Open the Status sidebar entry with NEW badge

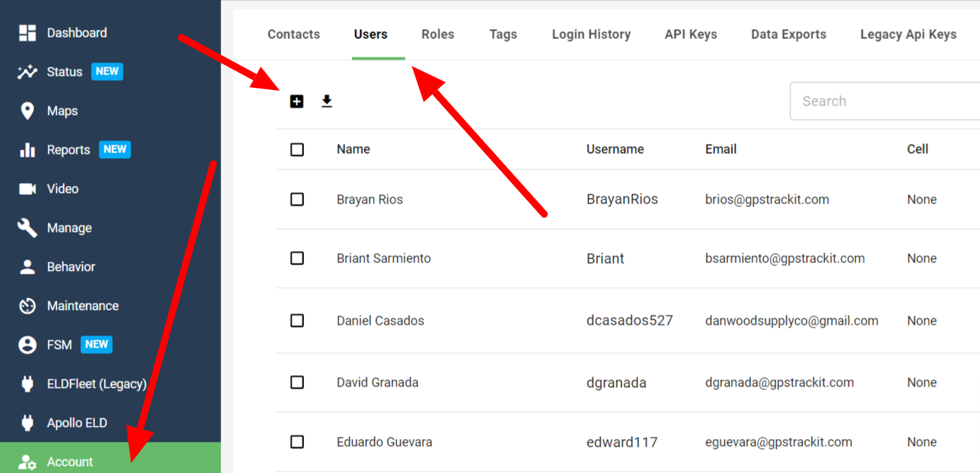[x=62, y=72]
